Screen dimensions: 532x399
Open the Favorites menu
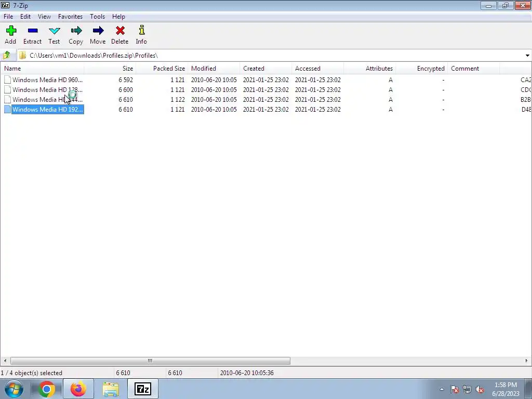[70, 16]
